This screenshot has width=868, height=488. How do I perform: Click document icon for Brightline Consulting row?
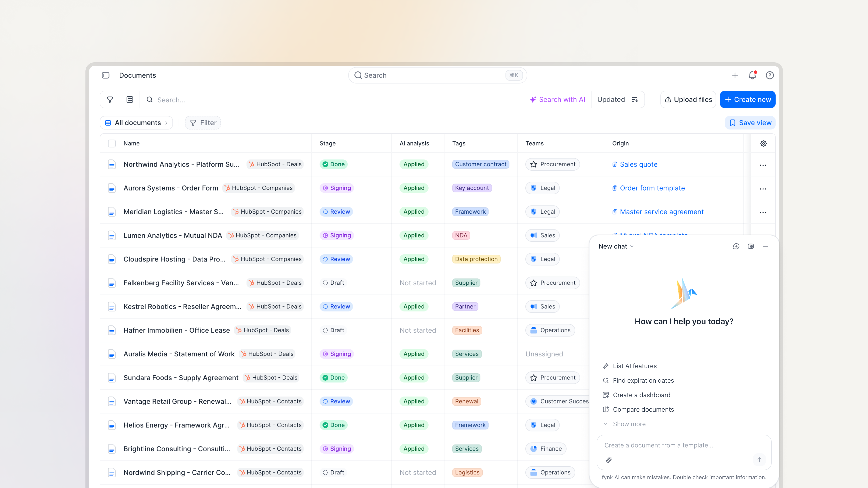pos(112,449)
